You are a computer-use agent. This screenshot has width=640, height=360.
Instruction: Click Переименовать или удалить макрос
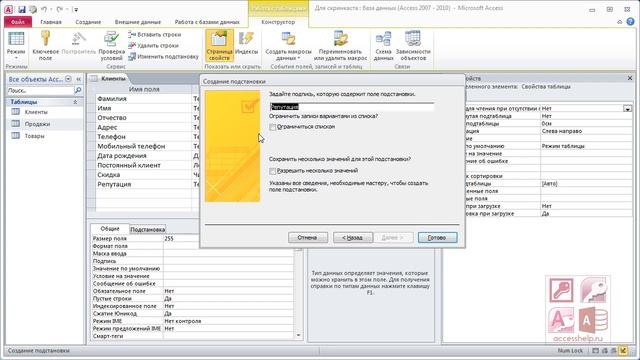coord(340,46)
